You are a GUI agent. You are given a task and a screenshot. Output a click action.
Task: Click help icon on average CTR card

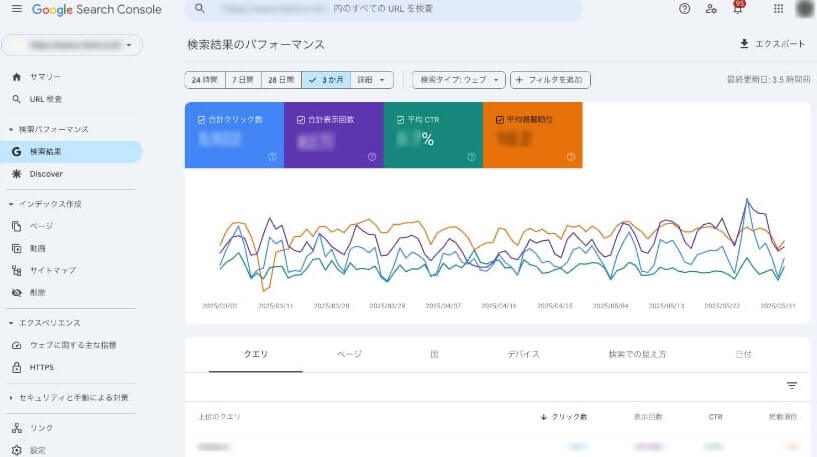[471, 157]
